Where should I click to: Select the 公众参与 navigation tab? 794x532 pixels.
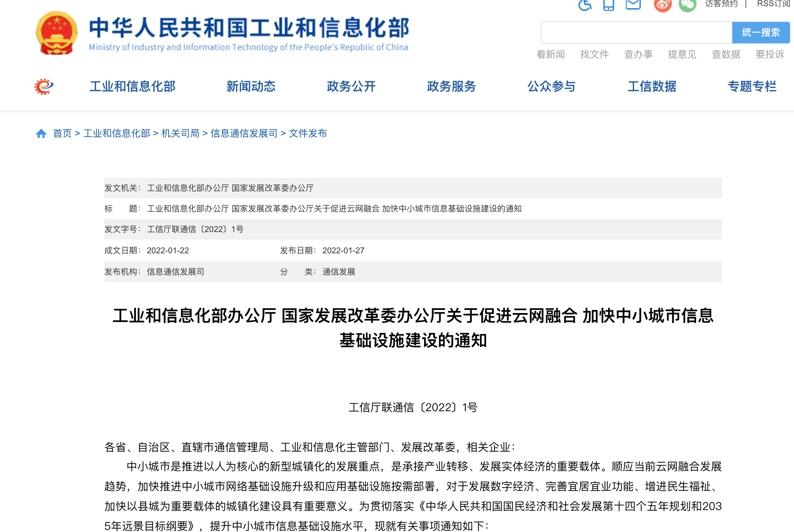551,86
